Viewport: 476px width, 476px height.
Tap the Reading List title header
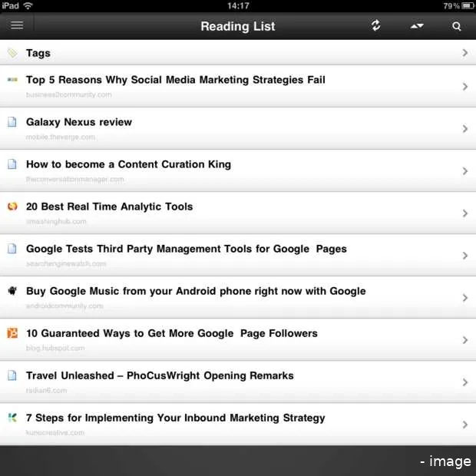pos(237,26)
